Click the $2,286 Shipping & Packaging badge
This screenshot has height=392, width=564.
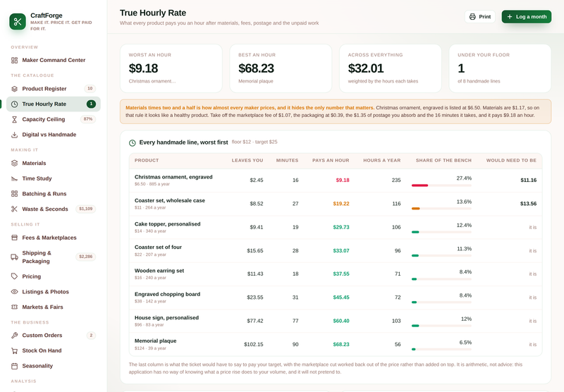click(85, 257)
